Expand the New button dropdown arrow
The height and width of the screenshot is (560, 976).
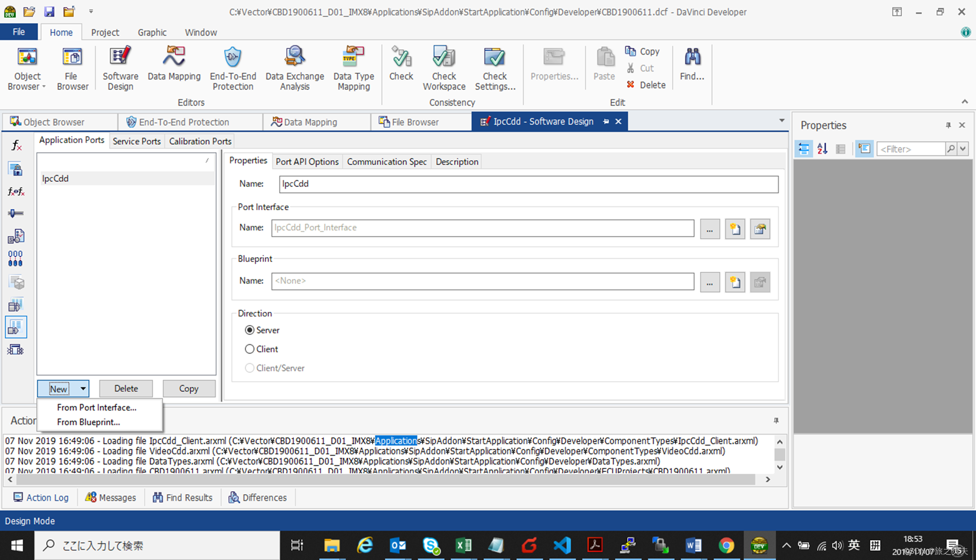pos(83,389)
